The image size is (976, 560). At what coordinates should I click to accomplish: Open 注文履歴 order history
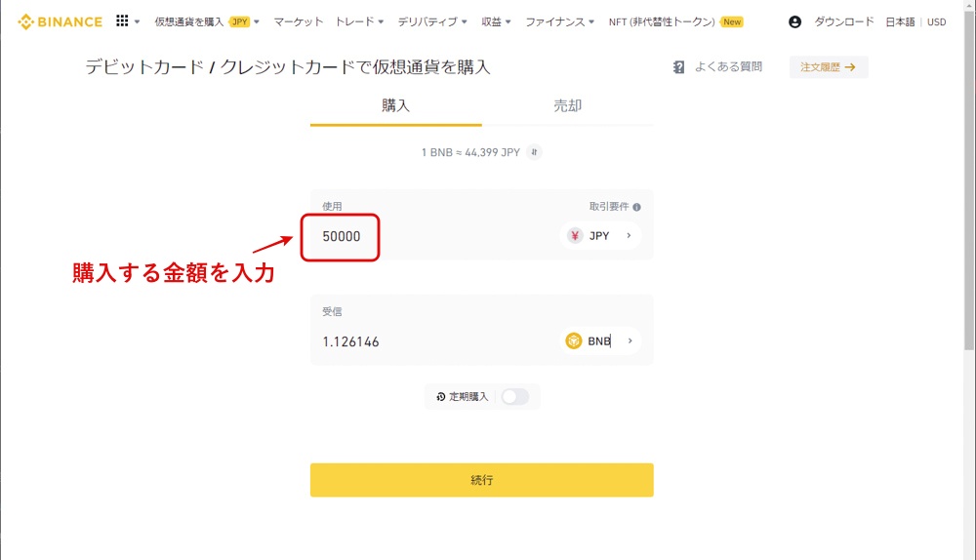point(829,67)
